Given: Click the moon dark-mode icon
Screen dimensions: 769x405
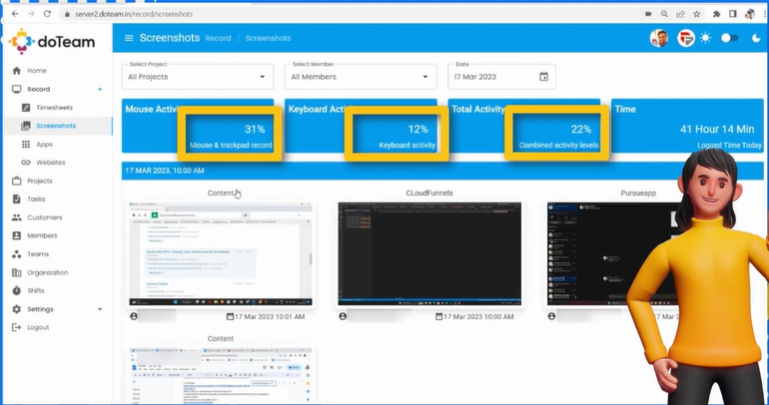Looking at the screenshot, I should (x=756, y=38).
